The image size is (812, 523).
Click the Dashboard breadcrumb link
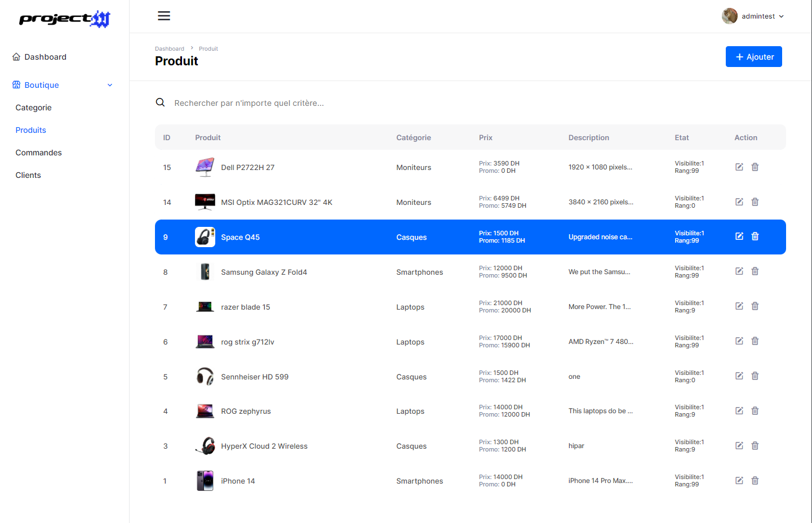click(169, 49)
